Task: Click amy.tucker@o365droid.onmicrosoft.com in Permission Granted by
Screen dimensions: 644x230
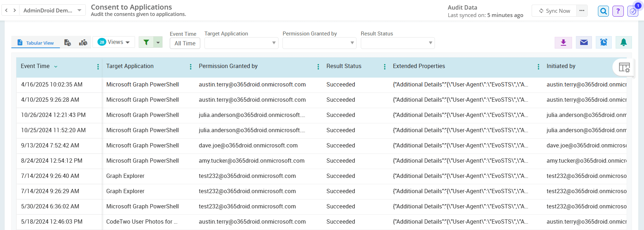Action: [x=252, y=161]
